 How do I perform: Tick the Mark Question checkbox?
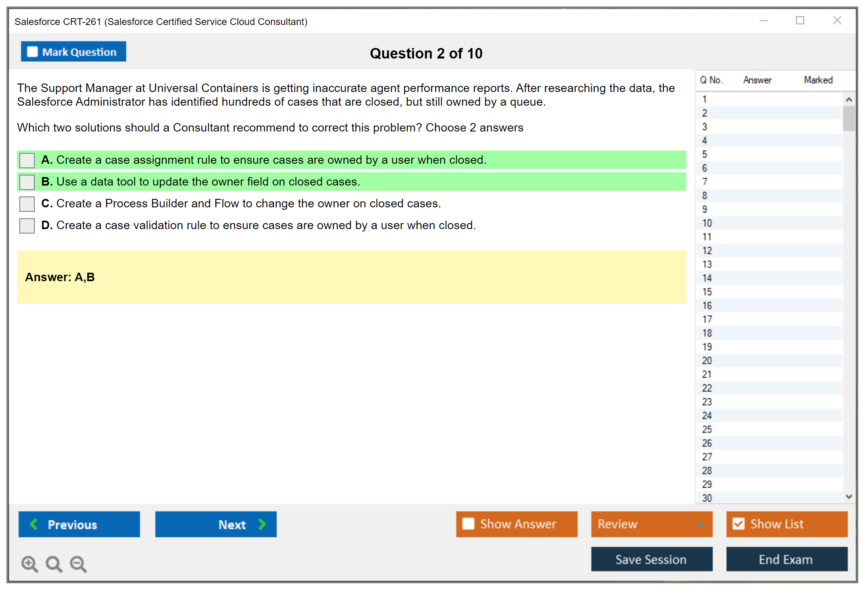pos(32,52)
